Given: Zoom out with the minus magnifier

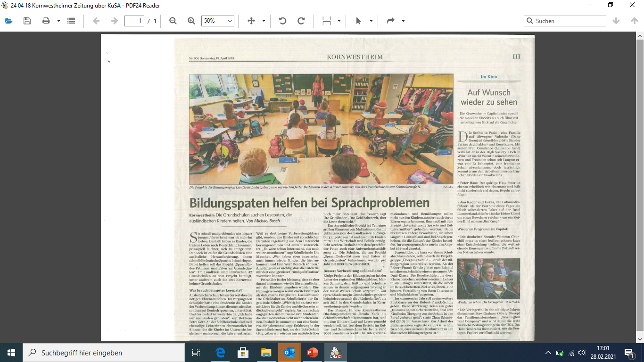Looking at the screenshot, I should pos(173,21).
